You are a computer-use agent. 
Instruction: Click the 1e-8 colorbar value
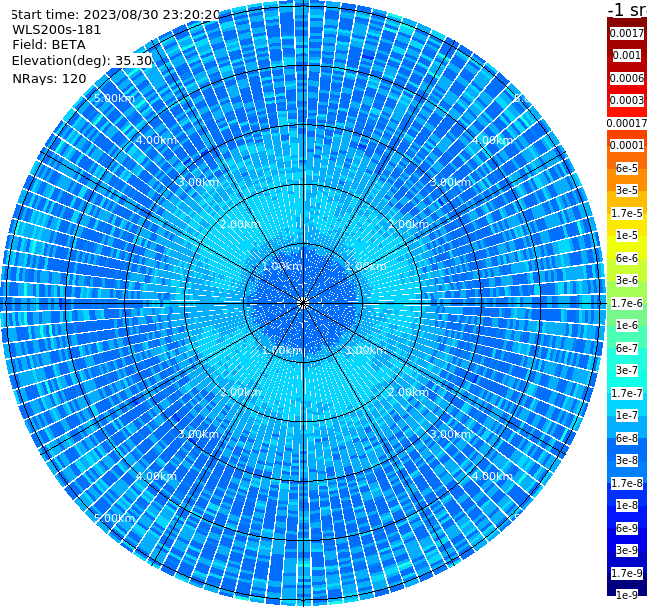click(627, 505)
